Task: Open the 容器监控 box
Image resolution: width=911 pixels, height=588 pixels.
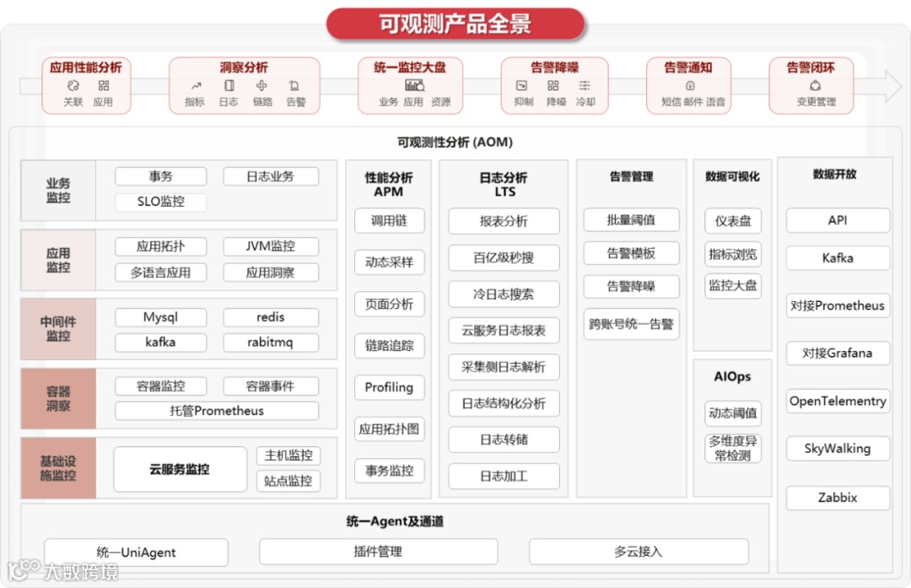Action: 161,386
